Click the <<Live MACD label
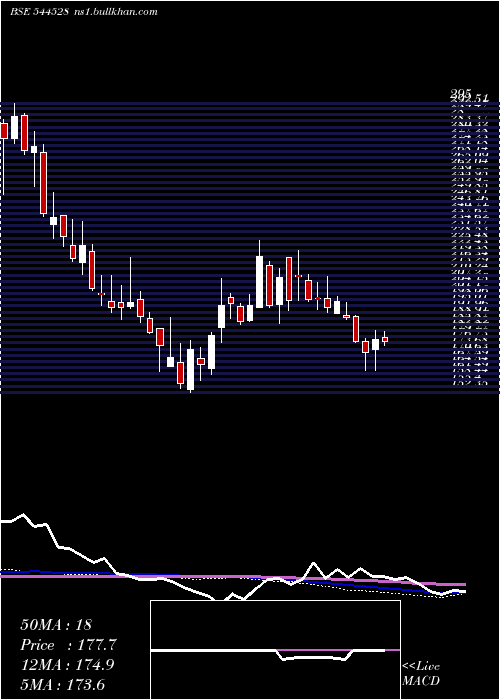The height and width of the screenshot is (700, 500). 421,674
